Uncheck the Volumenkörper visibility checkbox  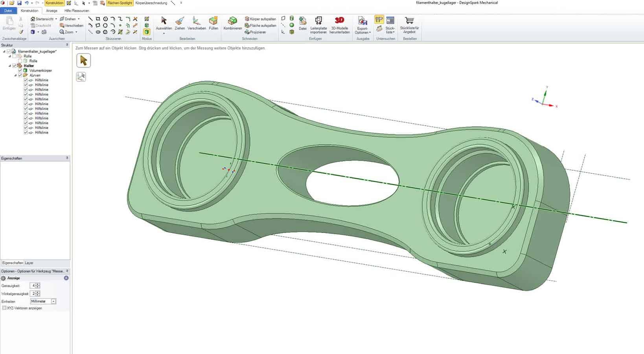pyautogui.click(x=20, y=70)
